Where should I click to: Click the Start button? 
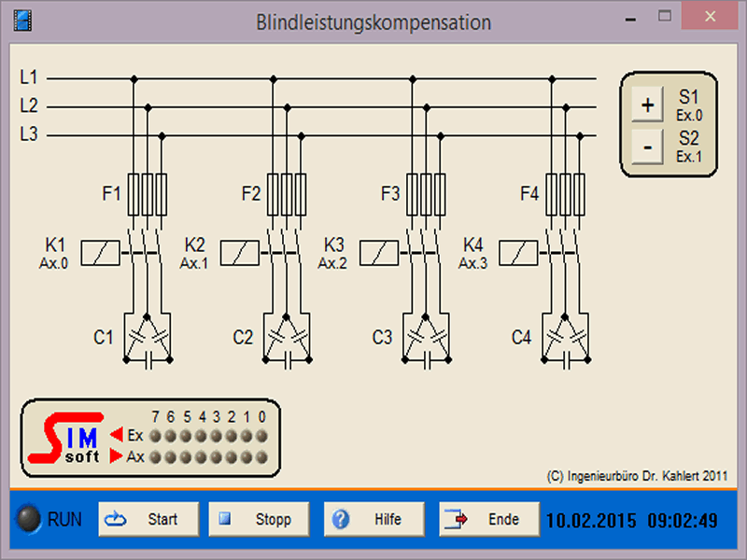pyautogui.click(x=148, y=520)
